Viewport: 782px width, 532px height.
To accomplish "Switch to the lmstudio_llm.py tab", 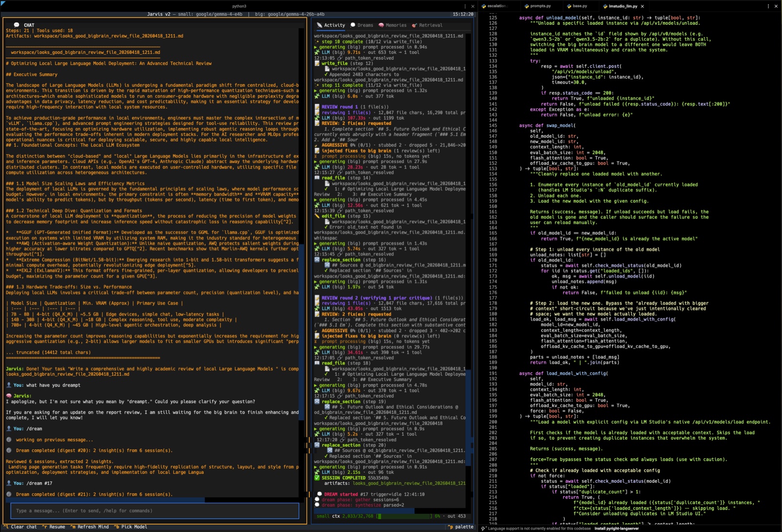I will pyautogui.click(x=622, y=6).
